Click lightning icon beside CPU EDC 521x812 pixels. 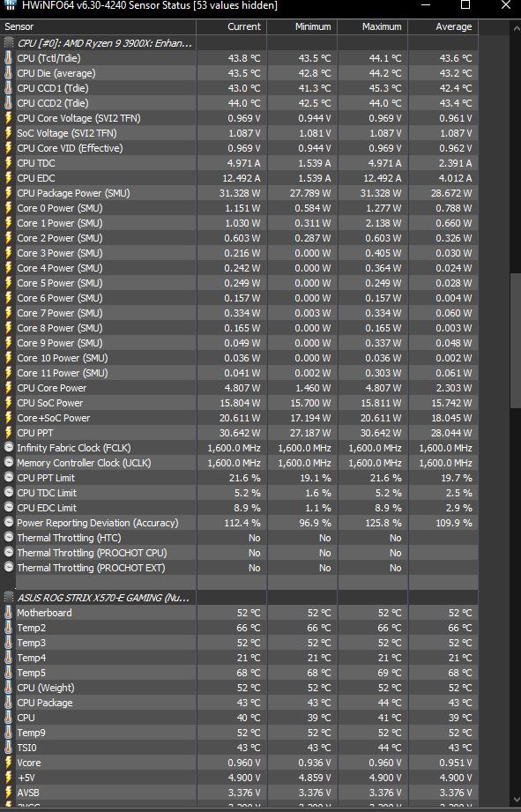(8, 178)
